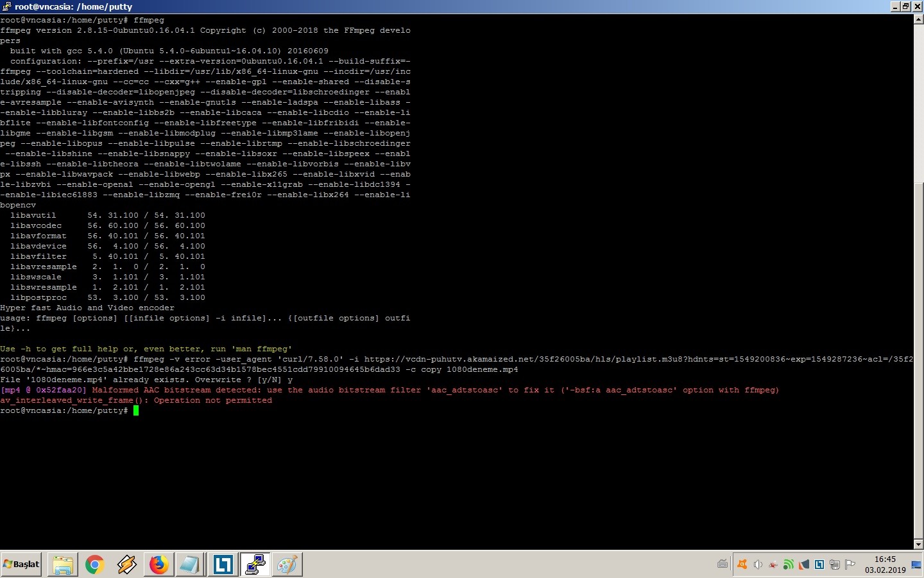This screenshot has width=924, height=578.
Task: Click the orange and dark blue tray icon
Action: click(804, 565)
